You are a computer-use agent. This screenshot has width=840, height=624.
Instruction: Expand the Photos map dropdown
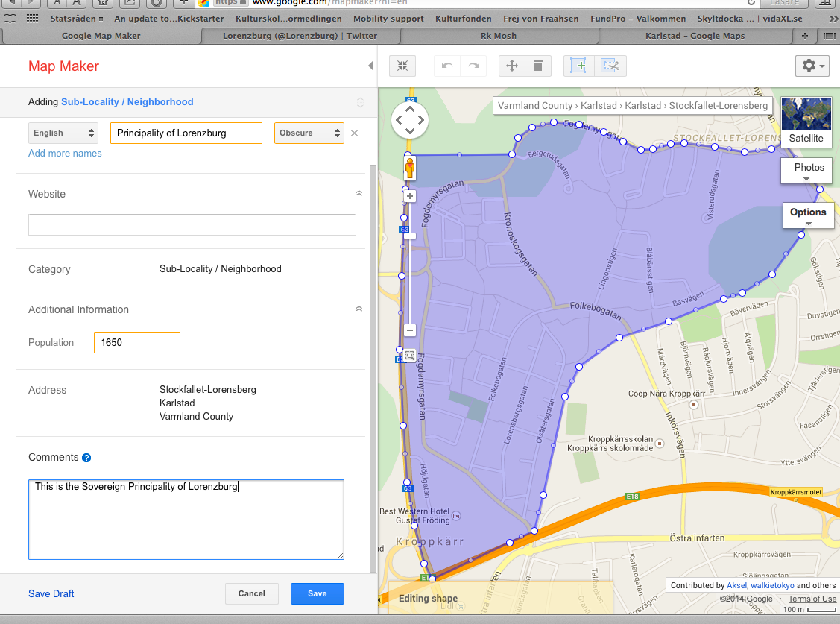click(806, 171)
